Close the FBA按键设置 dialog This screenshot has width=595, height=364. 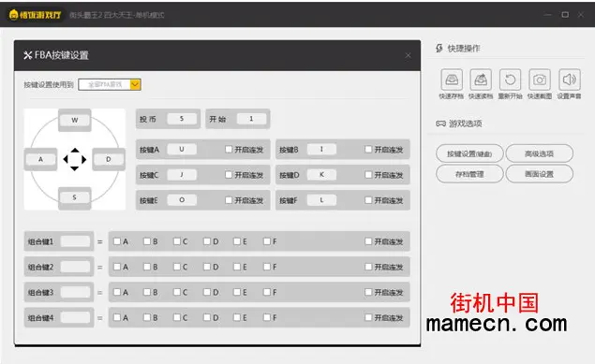pyautogui.click(x=408, y=56)
